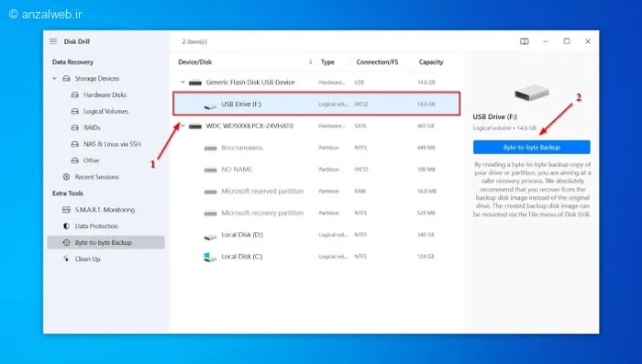Open Data Protection tool
Screen dimensions: 642x364
(96, 226)
